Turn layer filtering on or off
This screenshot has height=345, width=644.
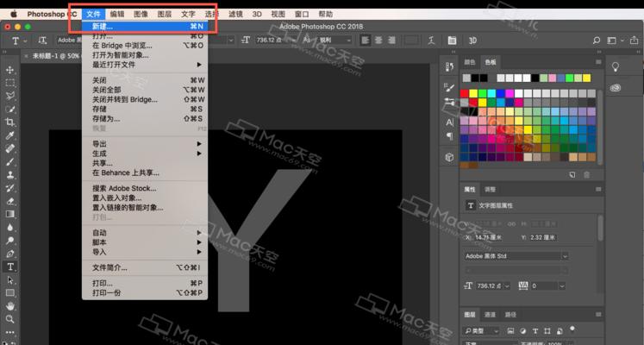pyautogui.click(x=572, y=329)
